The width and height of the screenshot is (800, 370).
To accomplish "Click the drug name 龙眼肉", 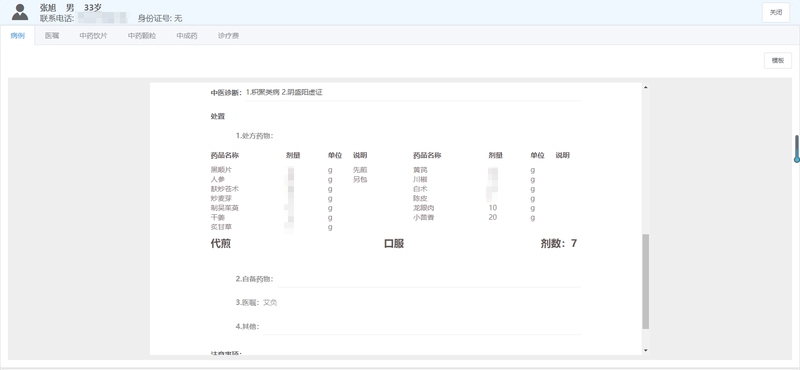I will (423, 208).
